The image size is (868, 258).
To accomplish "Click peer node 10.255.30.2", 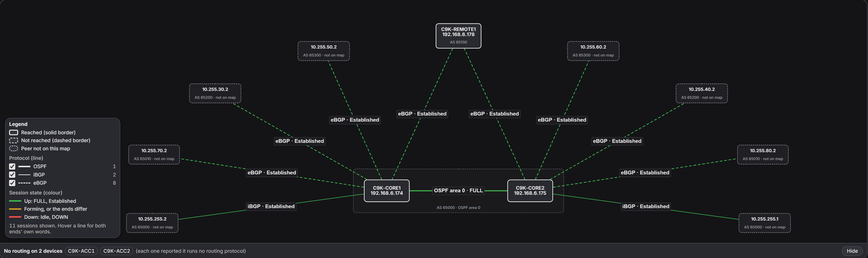I will [x=215, y=93].
